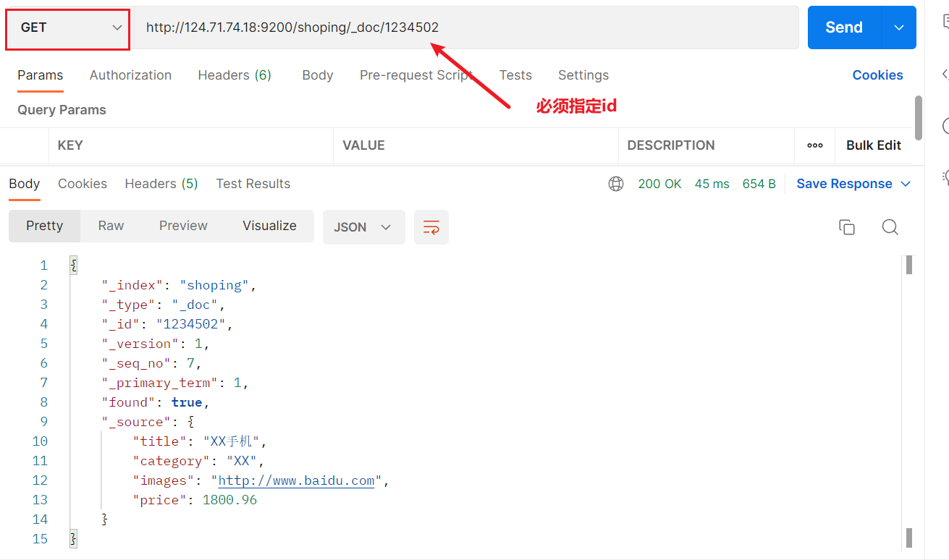Open the Save Response dropdown

[x=853, y=184]
